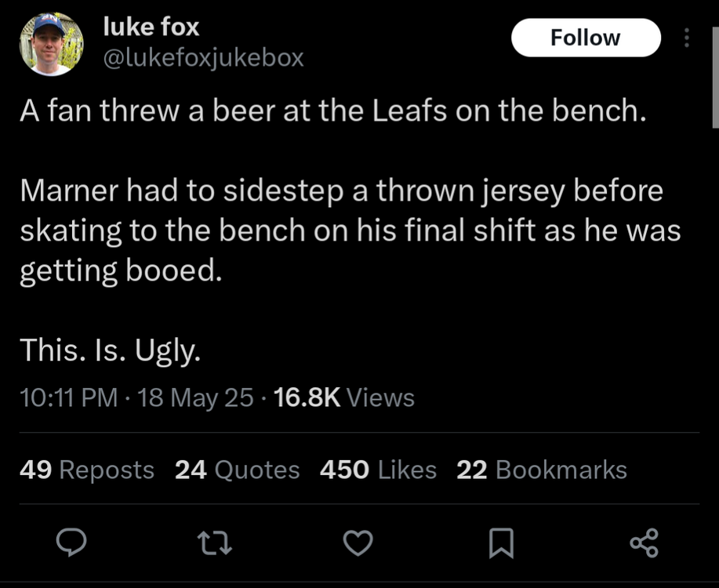Open the three-dot more options menu
This screenshot has width=719, height=588.
point(687,38)
